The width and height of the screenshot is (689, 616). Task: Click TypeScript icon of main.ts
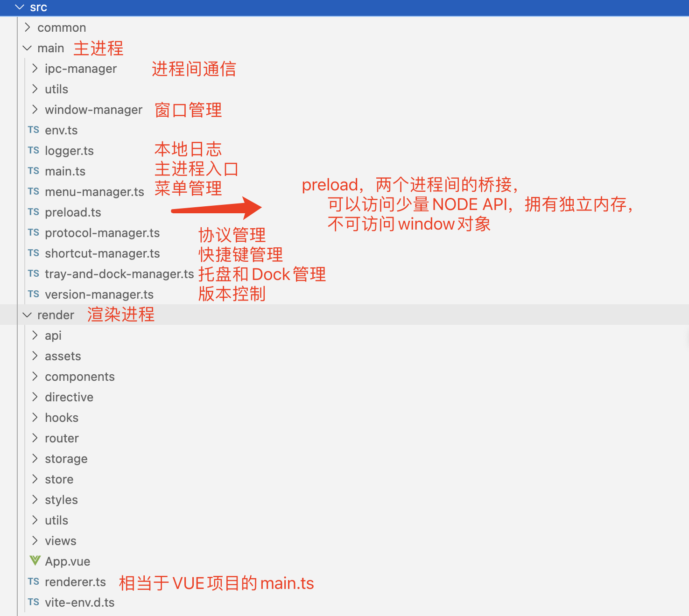coord(34,171)
